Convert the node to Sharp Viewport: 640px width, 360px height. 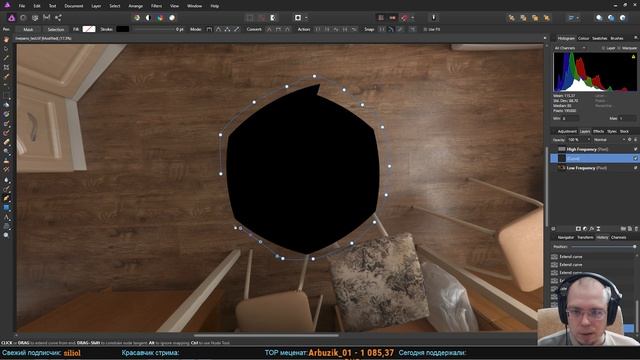coord(269,29)
